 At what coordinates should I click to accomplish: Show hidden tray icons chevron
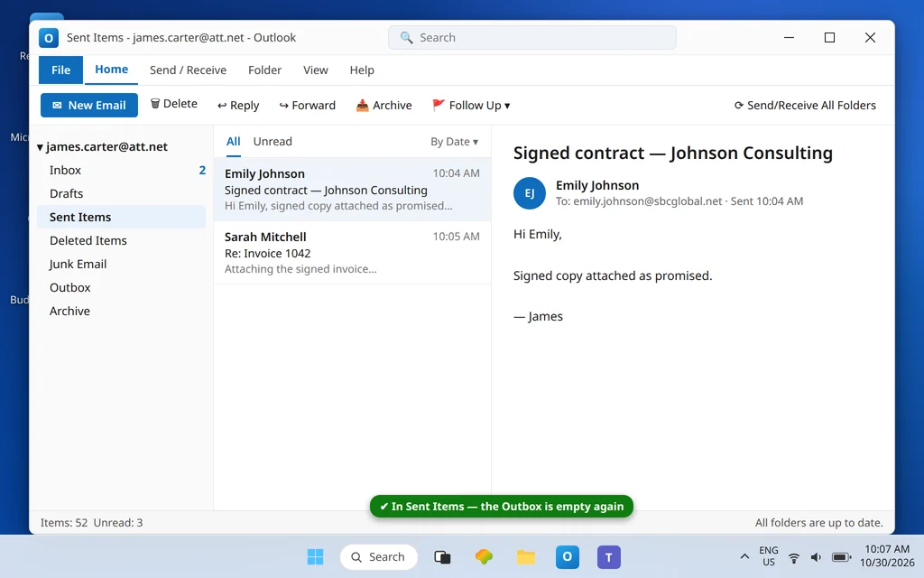click(744, 556)
